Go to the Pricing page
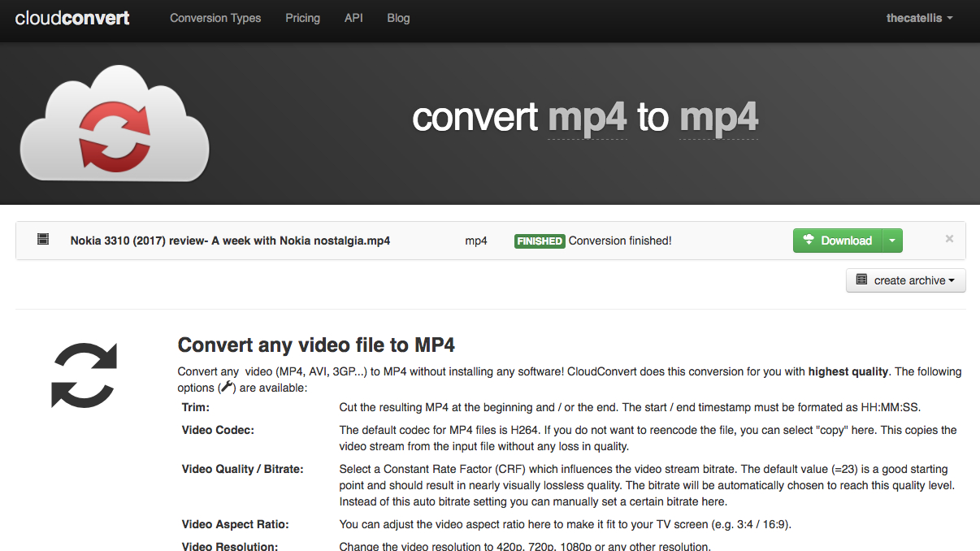This screenshot has width=980, height=551. pos(302,18)
